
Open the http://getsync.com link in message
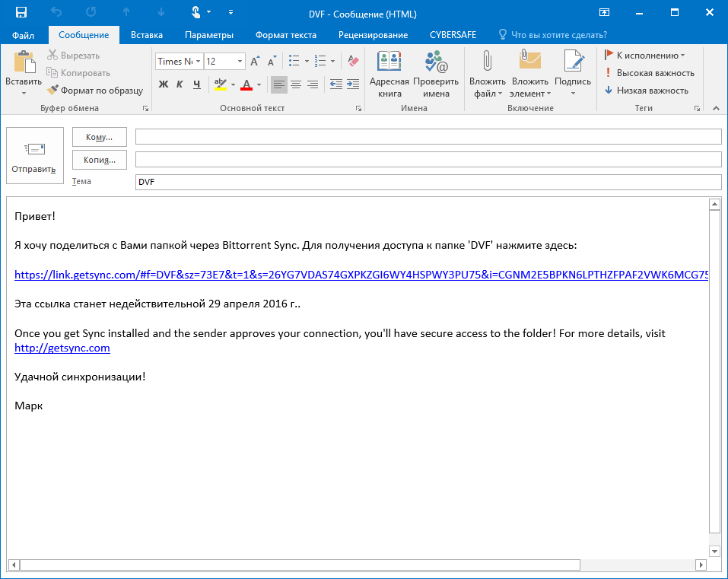tap(62, 348)
